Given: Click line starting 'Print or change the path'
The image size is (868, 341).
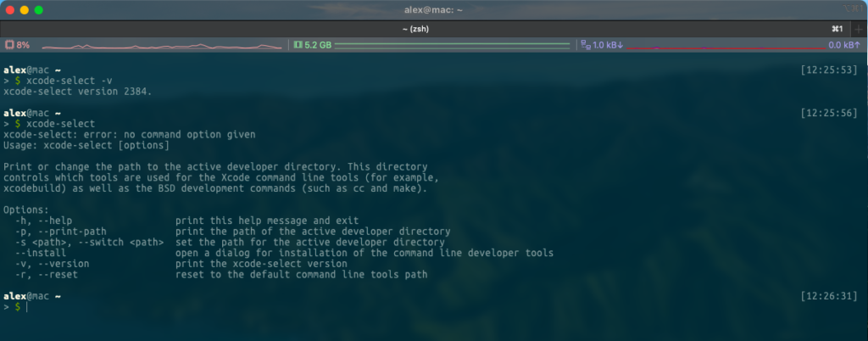Looking at the screenshot, I should [x=215, y=166].
